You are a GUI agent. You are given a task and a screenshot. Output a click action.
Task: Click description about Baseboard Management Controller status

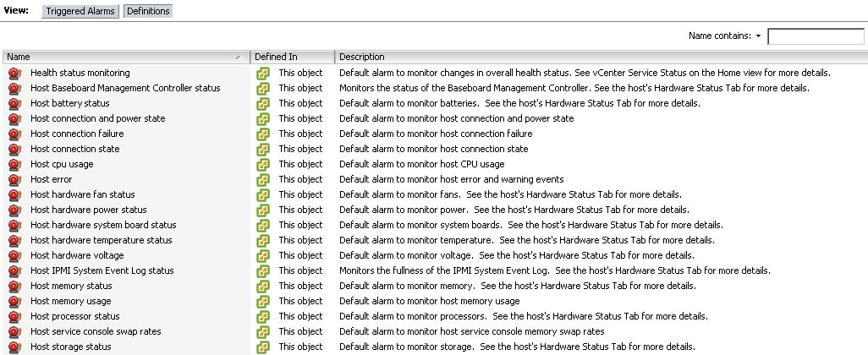574,88
